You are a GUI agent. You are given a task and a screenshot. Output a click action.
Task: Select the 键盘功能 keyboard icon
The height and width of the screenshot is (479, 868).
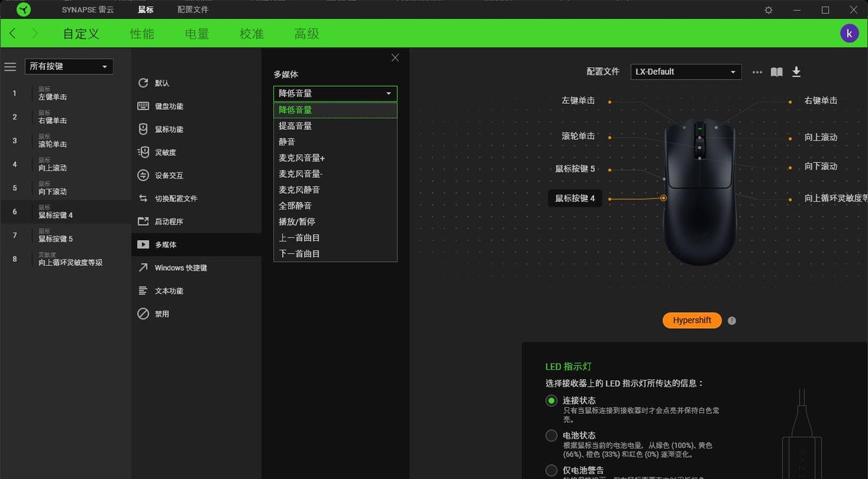coord(143,106)
